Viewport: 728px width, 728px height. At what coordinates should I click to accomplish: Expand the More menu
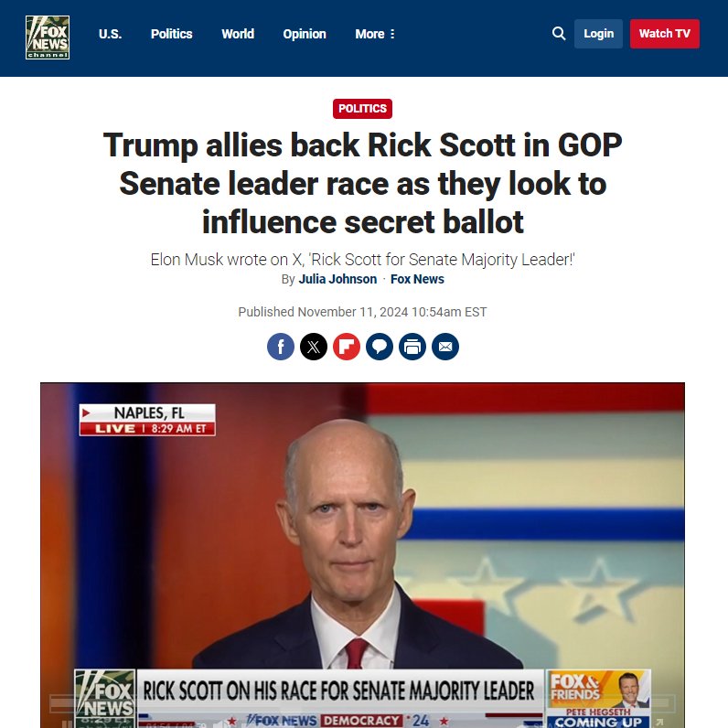pos(375,34)
